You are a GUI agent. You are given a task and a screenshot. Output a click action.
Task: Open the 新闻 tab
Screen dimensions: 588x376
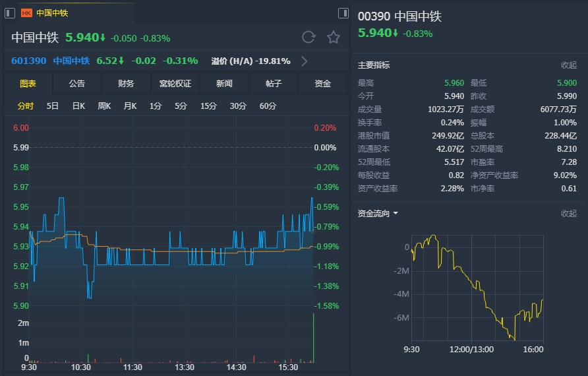224,84
